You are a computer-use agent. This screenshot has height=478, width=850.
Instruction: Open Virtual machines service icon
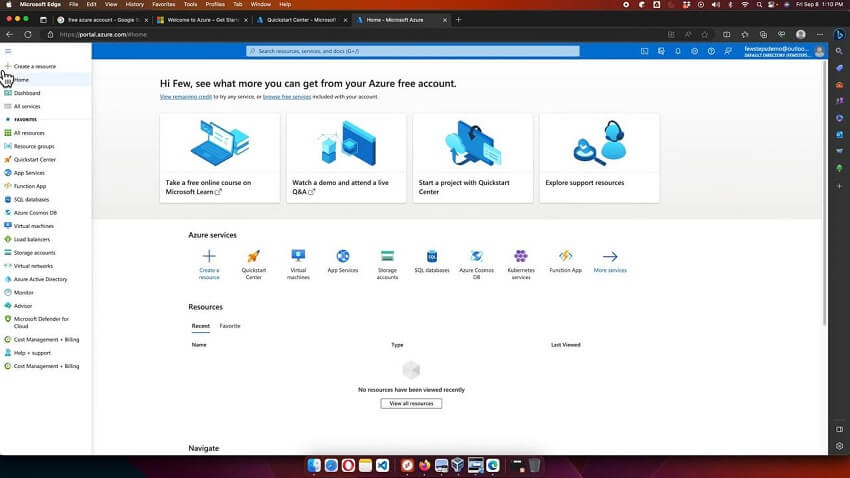coord(298,264)
